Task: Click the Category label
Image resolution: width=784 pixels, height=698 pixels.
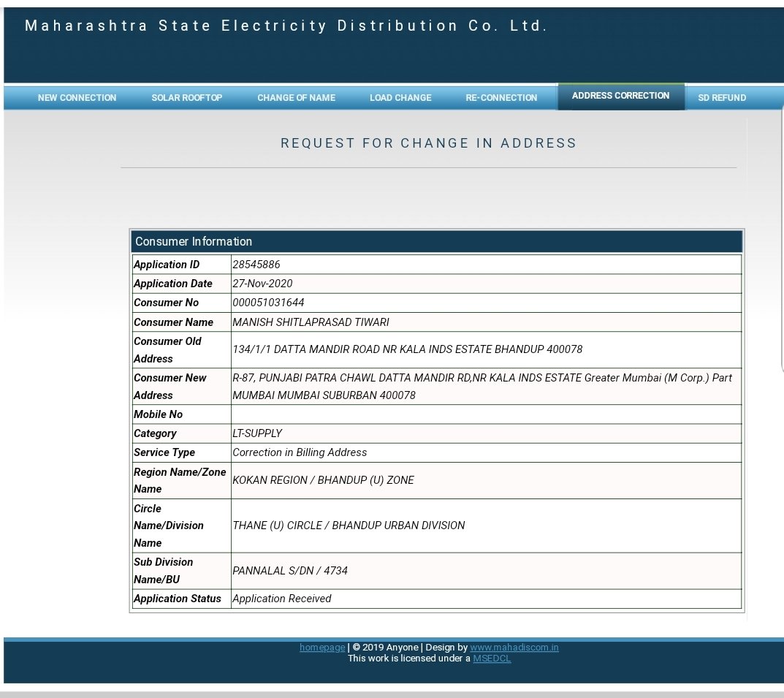Action: (155, 433)
